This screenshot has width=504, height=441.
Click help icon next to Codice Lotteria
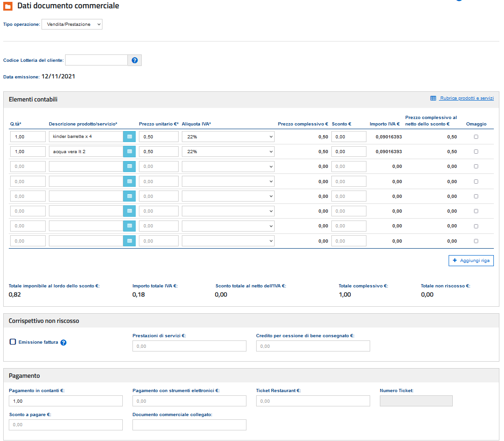(x=134, y=60)
